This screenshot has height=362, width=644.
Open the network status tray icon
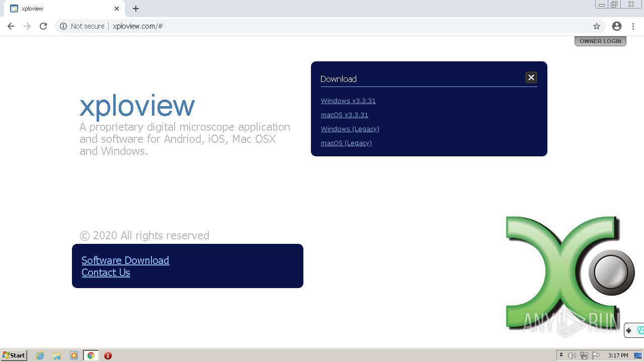pyautogui.click(x=584, y=355)
